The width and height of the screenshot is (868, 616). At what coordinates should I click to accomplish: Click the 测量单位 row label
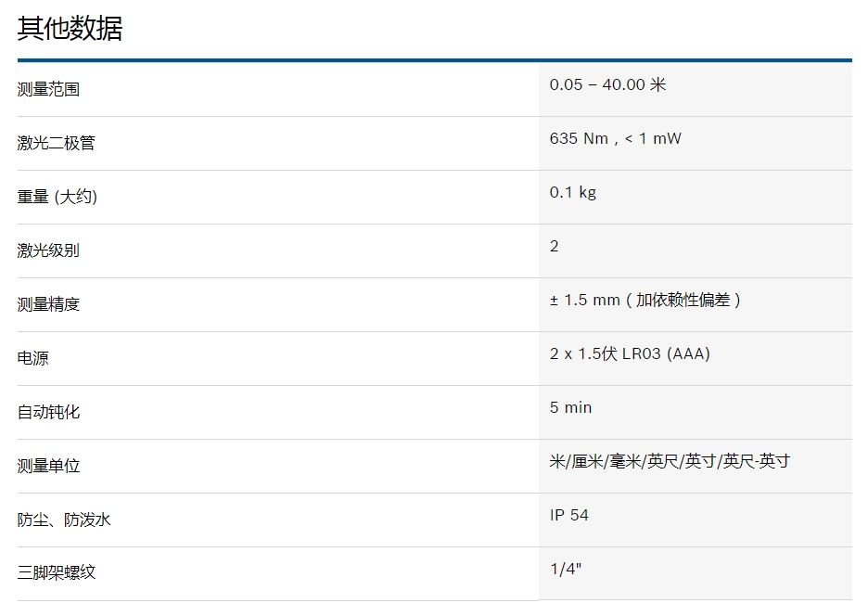click(x=48, y=467)
